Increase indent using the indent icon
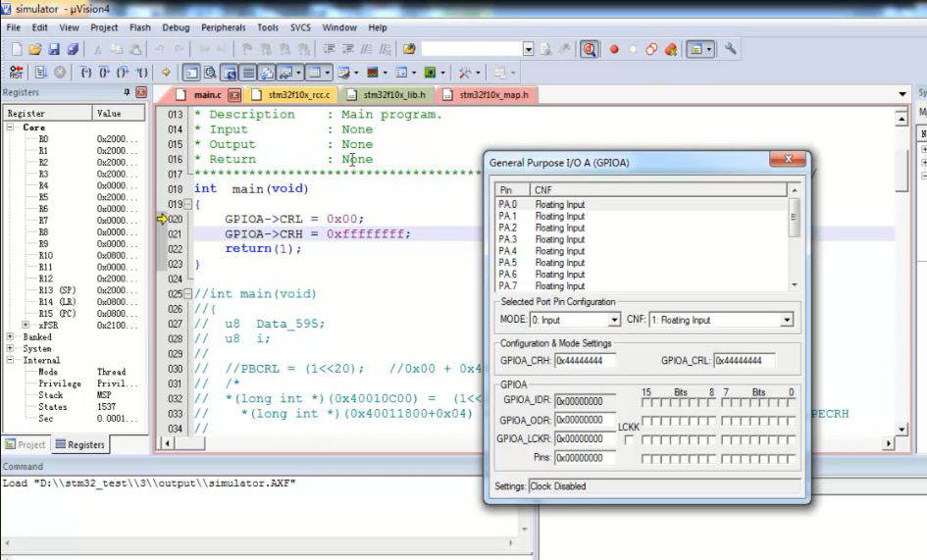The image size is (927, 560). click(330, 49)
